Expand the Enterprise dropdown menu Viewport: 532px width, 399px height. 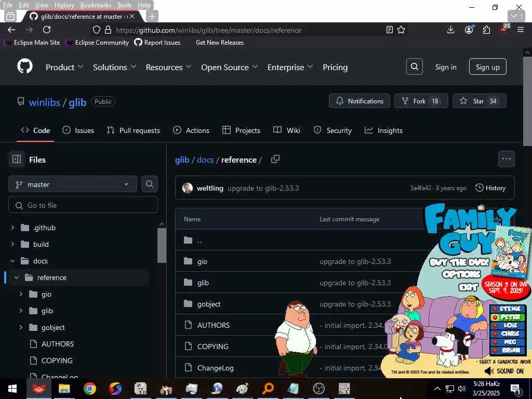click(x=290, y=67)
